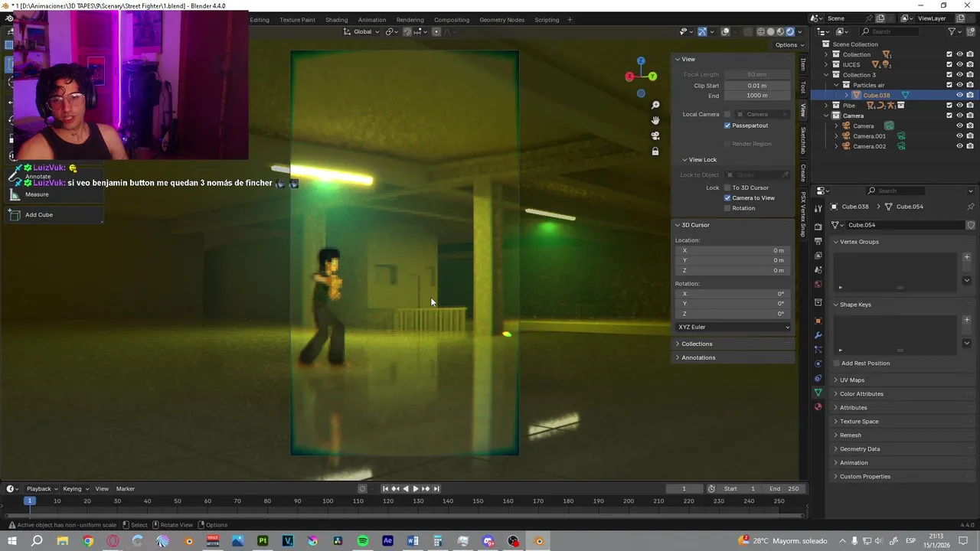Select the Measure tool

[52, 194]
